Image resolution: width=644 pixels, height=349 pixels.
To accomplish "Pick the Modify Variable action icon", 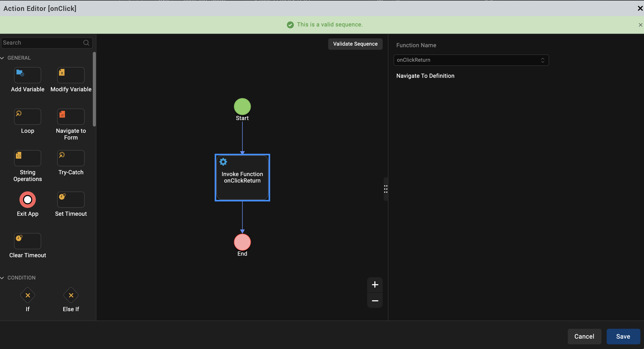I will [71, 75].
